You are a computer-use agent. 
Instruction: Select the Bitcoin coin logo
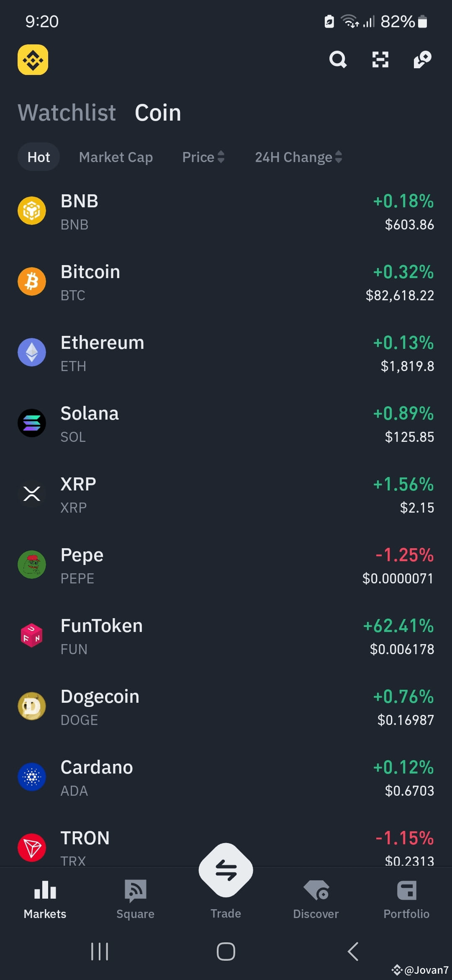coord(32,281)
